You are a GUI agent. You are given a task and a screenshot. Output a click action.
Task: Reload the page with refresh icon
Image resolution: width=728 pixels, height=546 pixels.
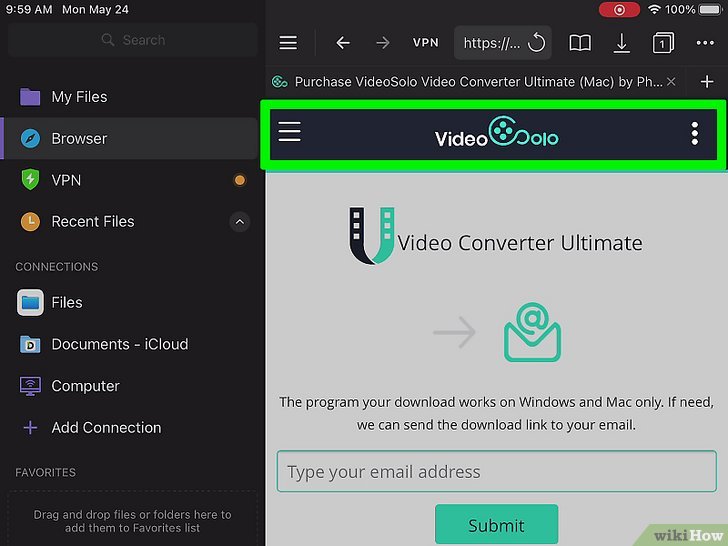[537, 43]
